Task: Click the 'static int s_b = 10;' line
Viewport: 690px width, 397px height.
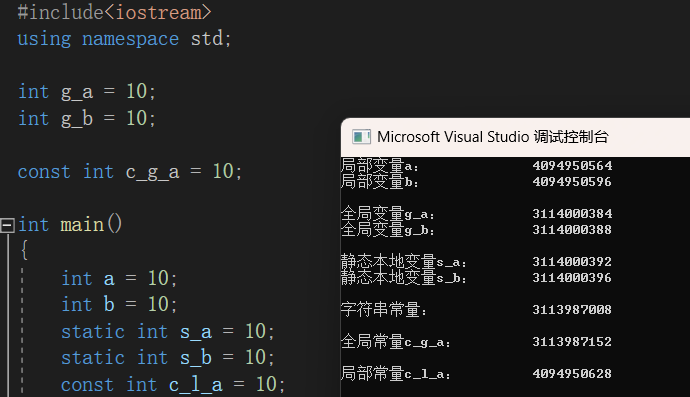Action: tap(167, 358)
